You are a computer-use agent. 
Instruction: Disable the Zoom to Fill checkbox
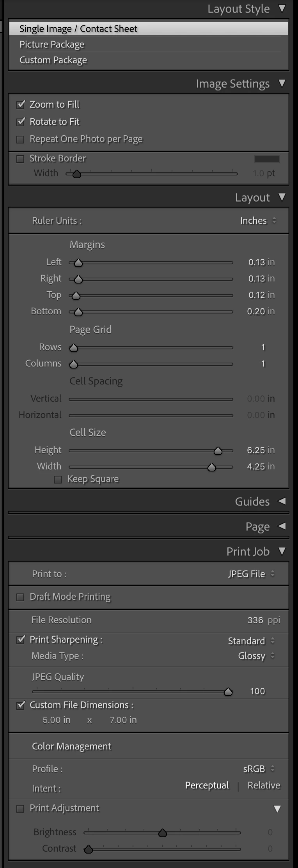click(21, 105)
